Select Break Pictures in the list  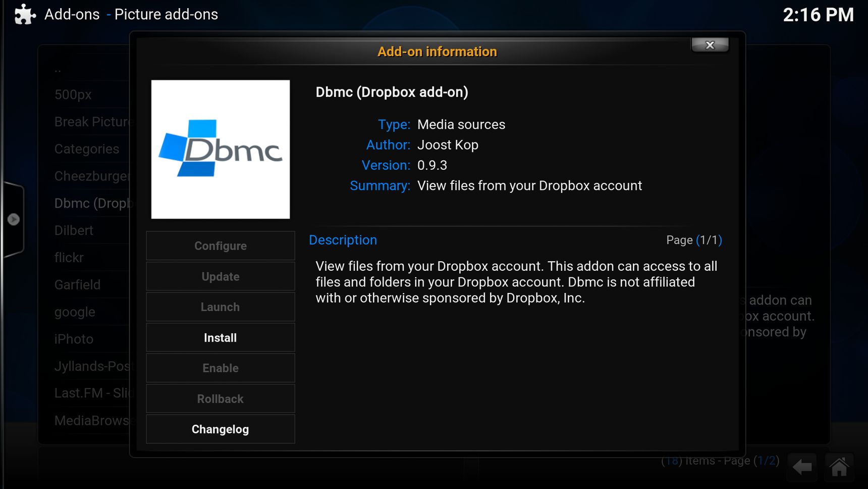pos(92,122)
